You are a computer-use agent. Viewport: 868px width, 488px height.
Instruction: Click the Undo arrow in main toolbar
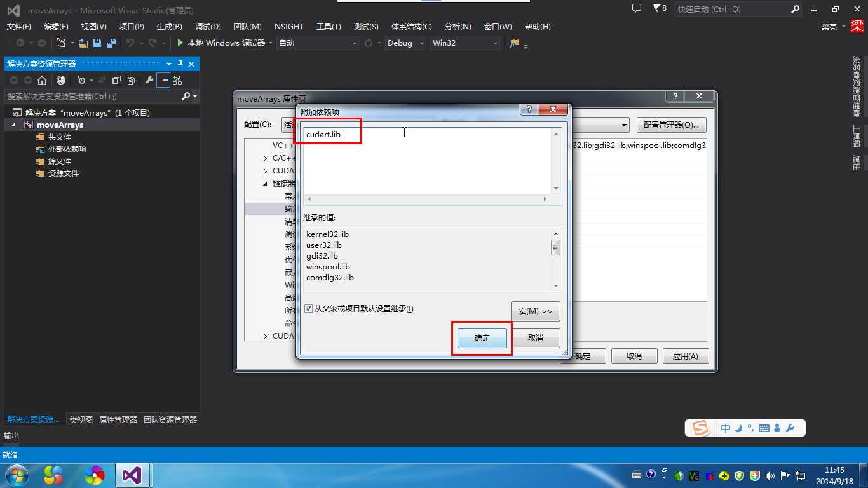pos(130,43)
